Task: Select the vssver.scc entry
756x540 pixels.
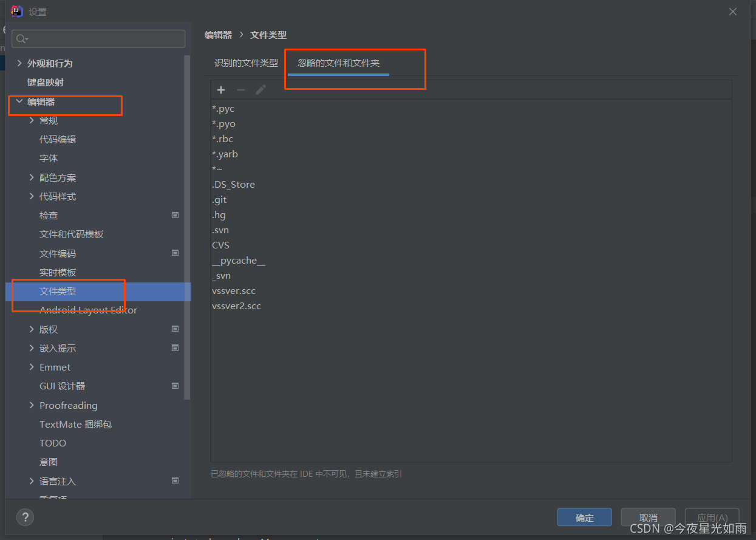Action: pos(234,291)
